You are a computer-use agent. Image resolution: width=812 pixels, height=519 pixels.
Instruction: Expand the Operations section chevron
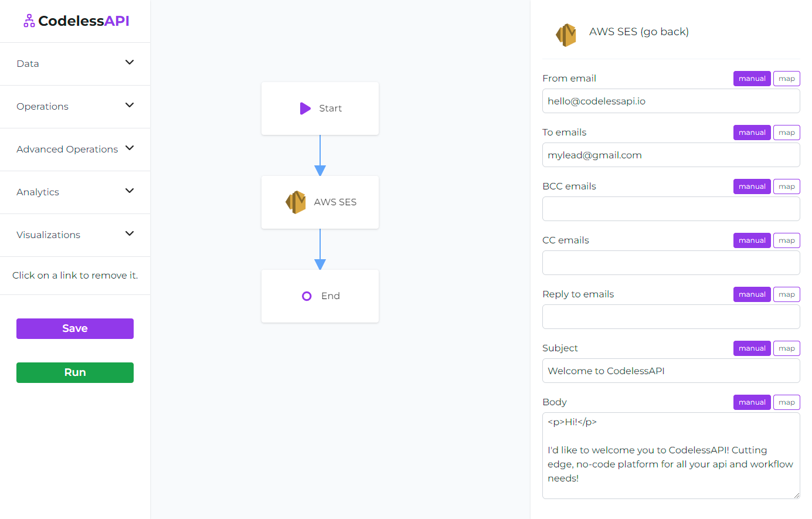(130, 105)
